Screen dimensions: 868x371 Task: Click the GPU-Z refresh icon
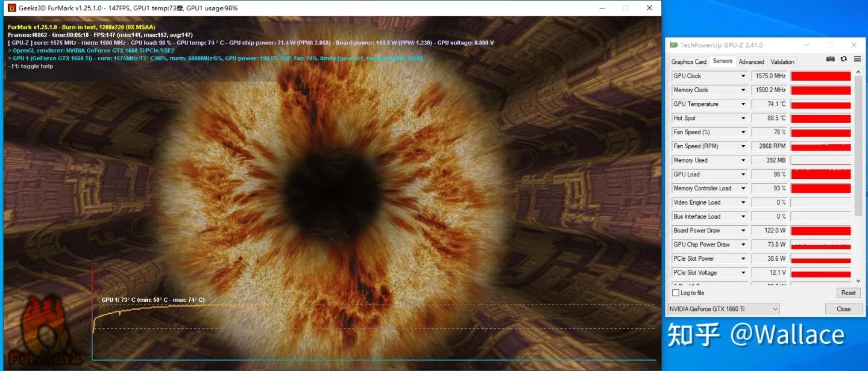click(844, 59)
